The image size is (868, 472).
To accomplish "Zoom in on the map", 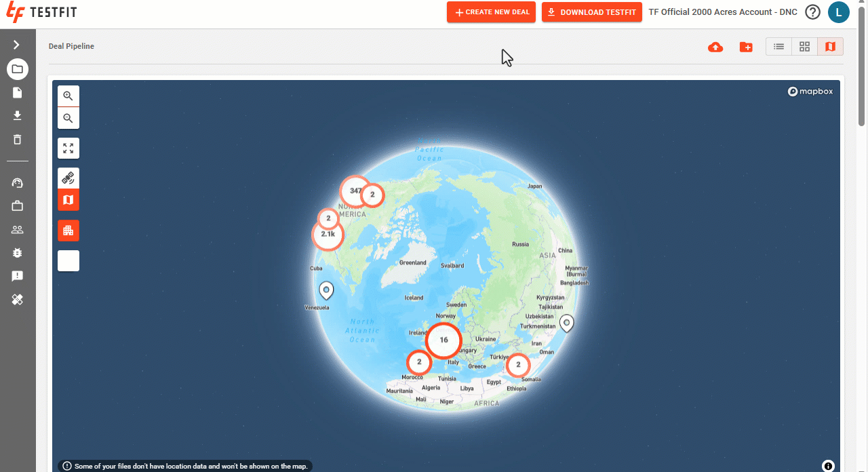I will click(68, 96).
